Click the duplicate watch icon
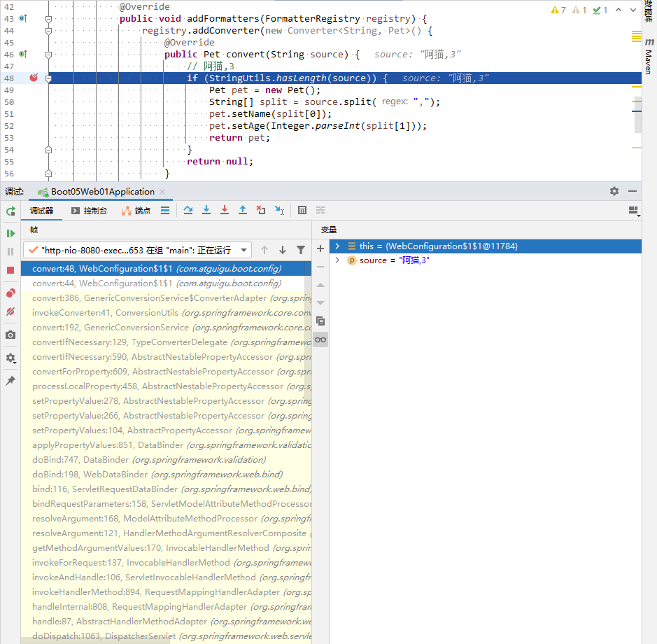Image resolution: width=657 pixels, height=644 pixels. point(320,321)
